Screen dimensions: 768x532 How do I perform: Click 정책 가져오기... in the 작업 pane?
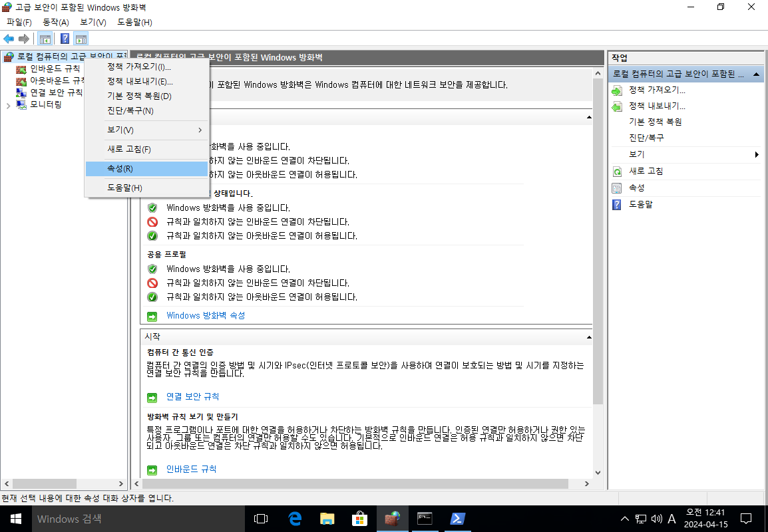[657, 90]
